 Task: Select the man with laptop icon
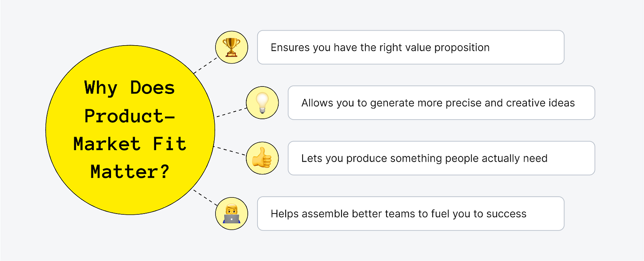coord(231,214)
